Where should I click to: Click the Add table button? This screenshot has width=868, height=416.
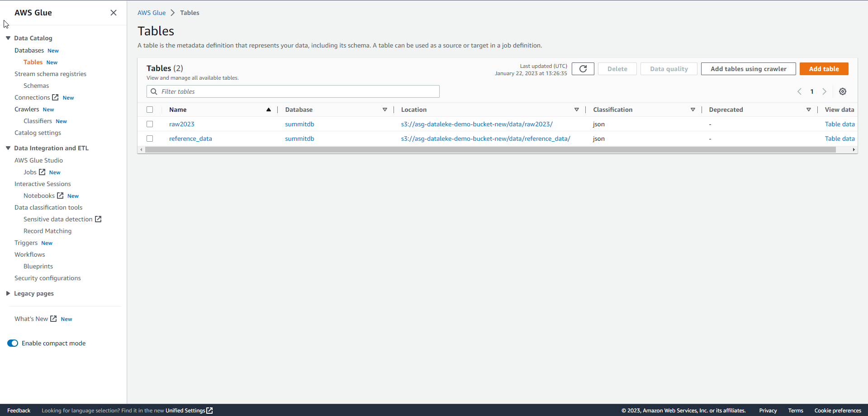point(824,69)
